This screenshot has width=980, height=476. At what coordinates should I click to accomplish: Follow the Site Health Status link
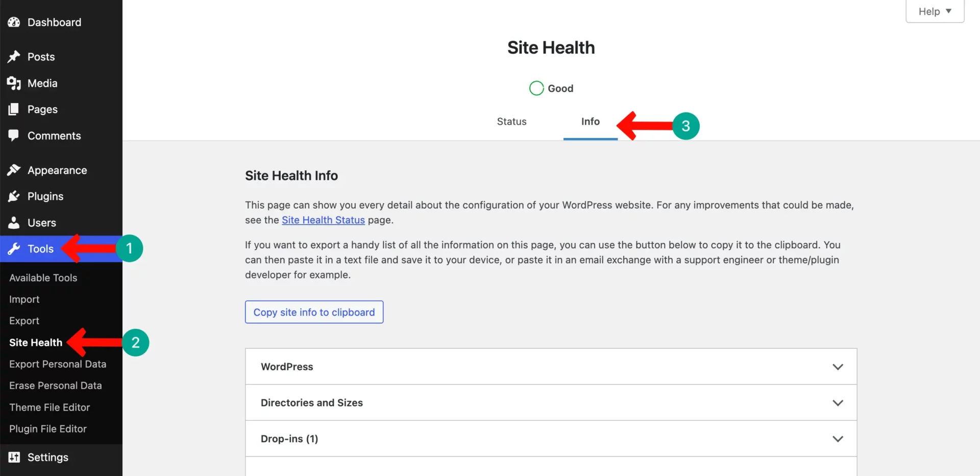click(x=323, y=220)
